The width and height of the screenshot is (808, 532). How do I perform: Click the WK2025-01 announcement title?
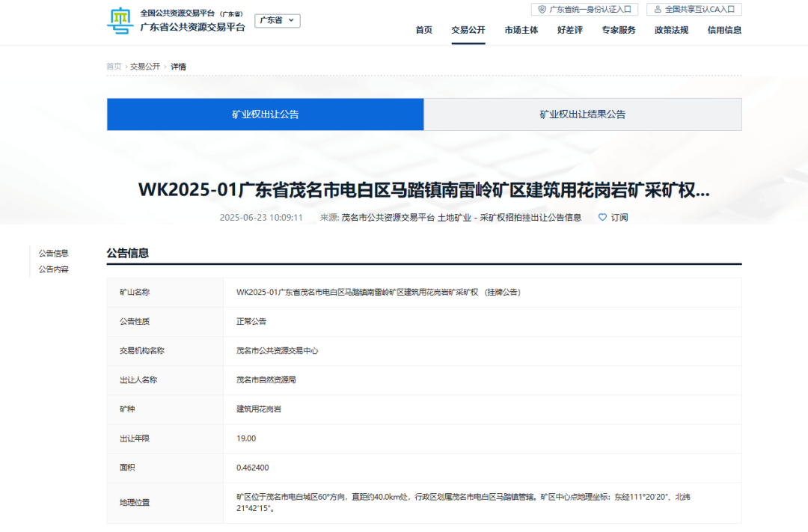424,190
